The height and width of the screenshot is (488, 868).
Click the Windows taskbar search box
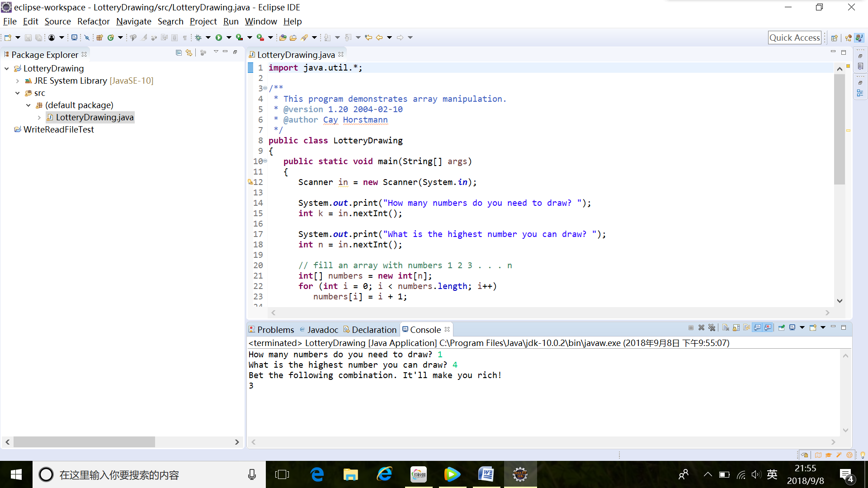coord(149,474)
